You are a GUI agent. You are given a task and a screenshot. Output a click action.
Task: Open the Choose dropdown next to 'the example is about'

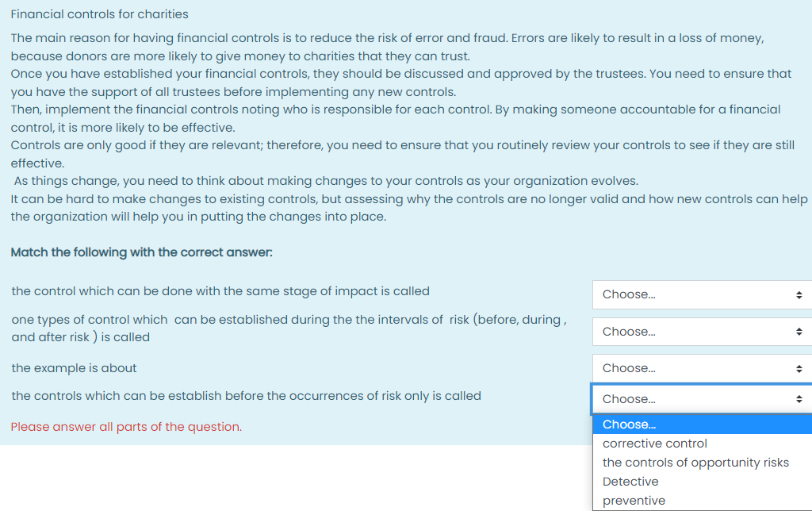[x=702, y=368]
